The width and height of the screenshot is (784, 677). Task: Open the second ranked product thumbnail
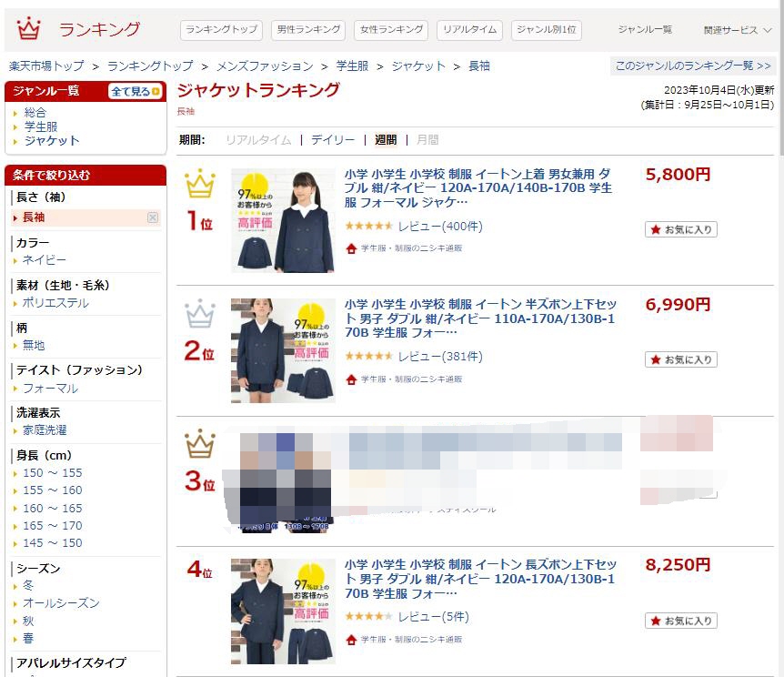click(x=283, y=350)
